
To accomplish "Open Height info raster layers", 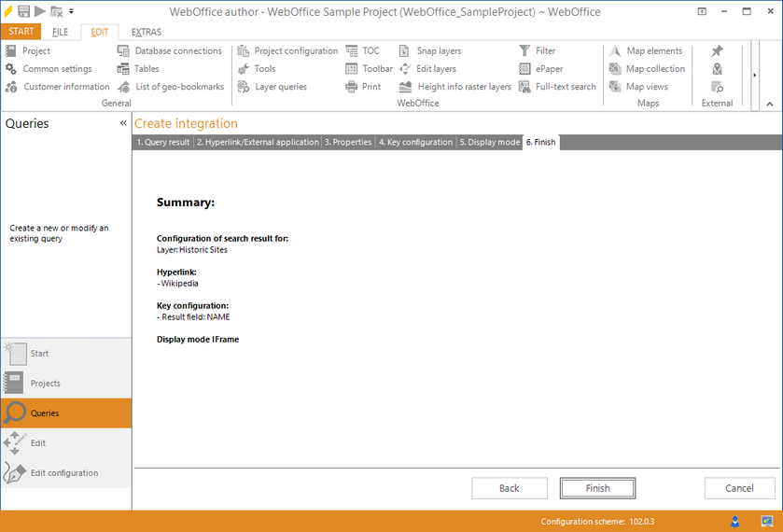I will [x=455, y=87].
